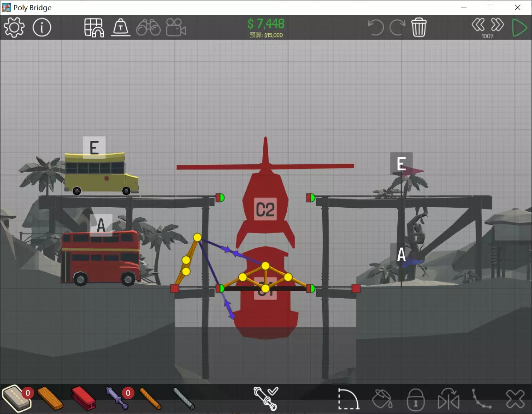Minimize the Poly Bridge window
This screenshot has height=414, width=532.
click(464, 7)
